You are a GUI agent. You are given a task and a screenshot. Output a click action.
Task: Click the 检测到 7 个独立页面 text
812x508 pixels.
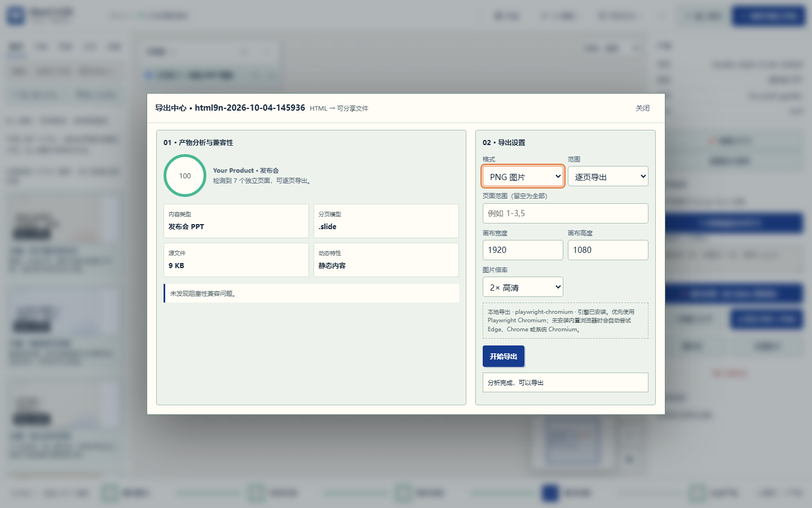(x=262, y=181)
